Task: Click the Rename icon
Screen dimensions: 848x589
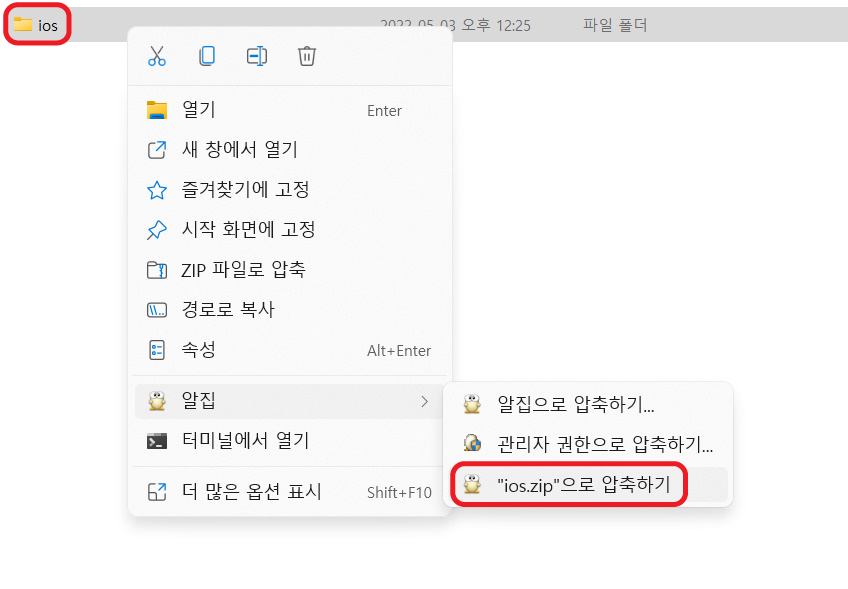Action: [x=256, y=56]
